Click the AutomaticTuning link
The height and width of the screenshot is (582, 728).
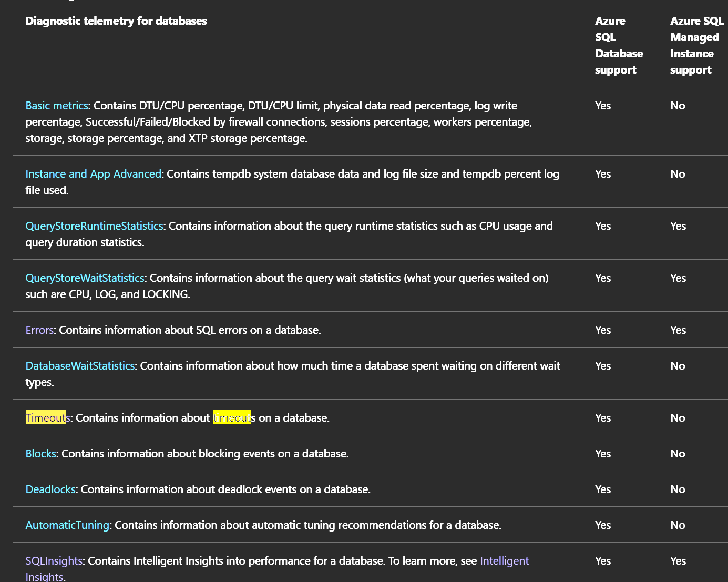(67, 525)
